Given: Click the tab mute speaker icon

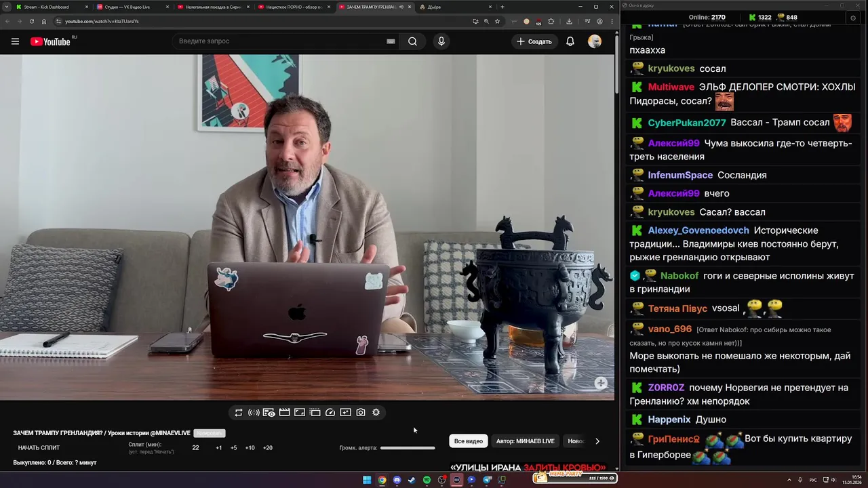Looking at the screenshot, I should click(401, 7).
